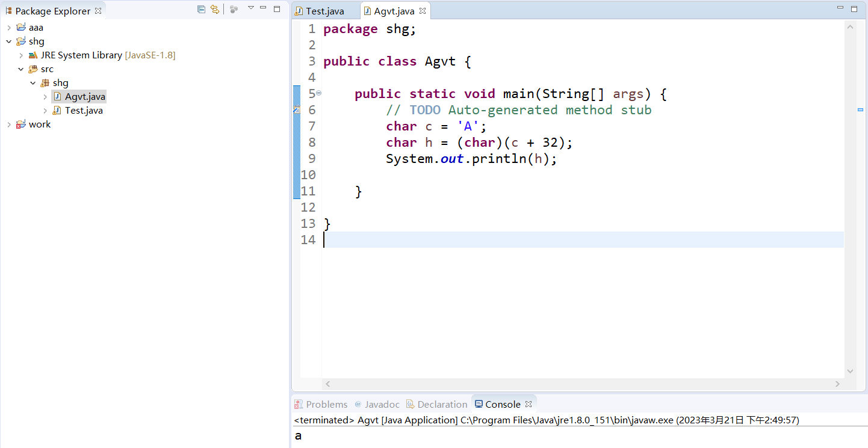Close the Package Explorer view
This screenshot has width=868, height=448.
pyautogui.click(x=98, y=11)
